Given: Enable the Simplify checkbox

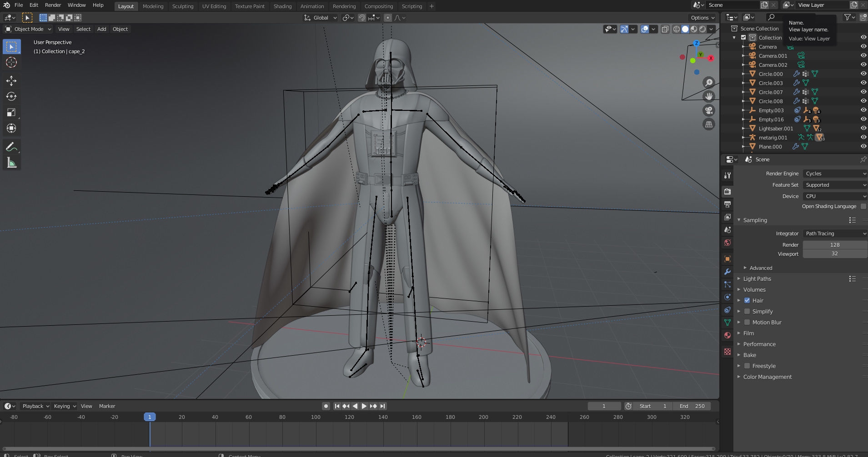Looking at the screenshot, I should tap(747, 311).
